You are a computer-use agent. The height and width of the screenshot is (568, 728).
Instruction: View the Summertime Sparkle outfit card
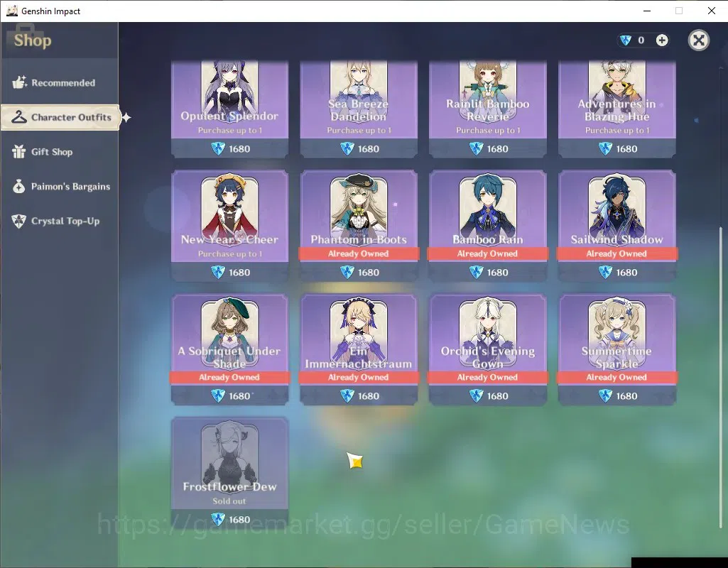(617, 349)
